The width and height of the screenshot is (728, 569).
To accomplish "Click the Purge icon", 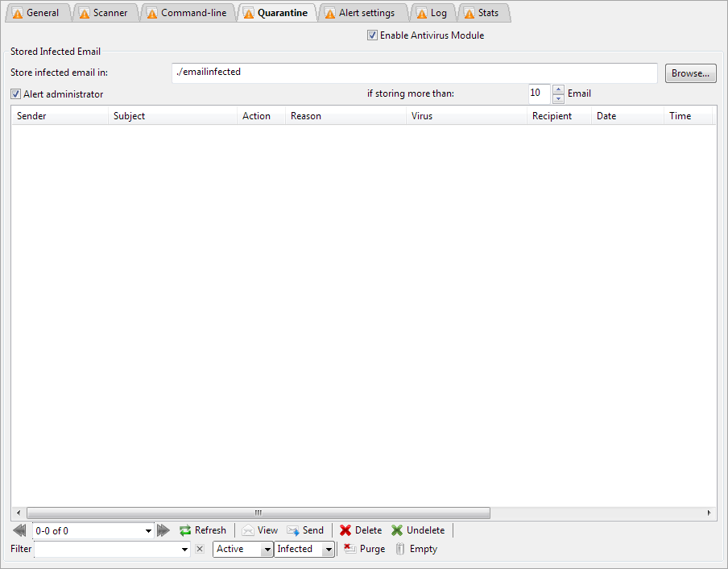I will (350, 549).
